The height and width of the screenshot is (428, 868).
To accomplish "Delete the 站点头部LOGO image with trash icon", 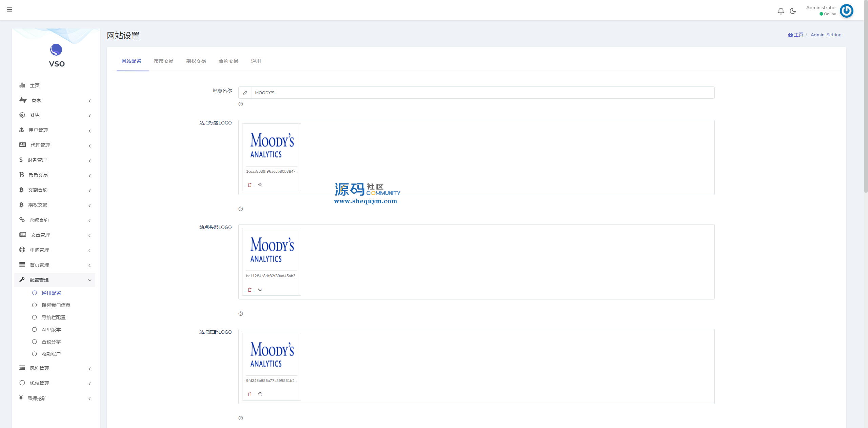I will click(250, 290).
